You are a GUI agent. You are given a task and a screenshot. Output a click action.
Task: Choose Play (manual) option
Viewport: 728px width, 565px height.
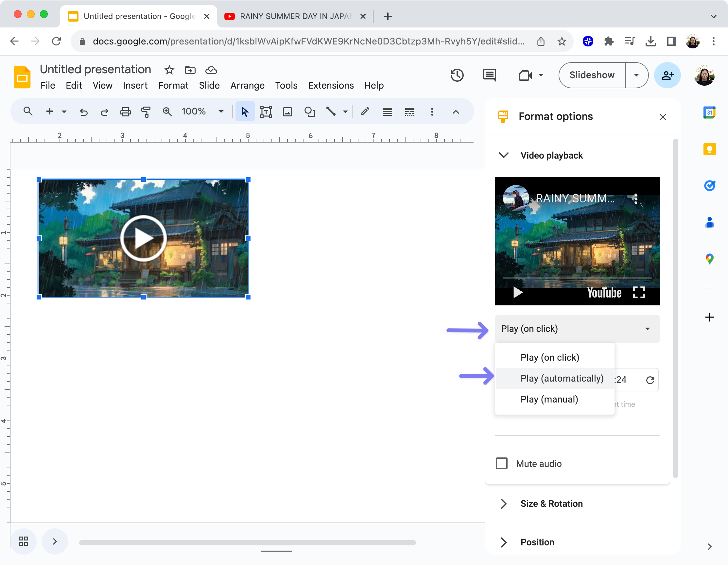tap(555, 399)
